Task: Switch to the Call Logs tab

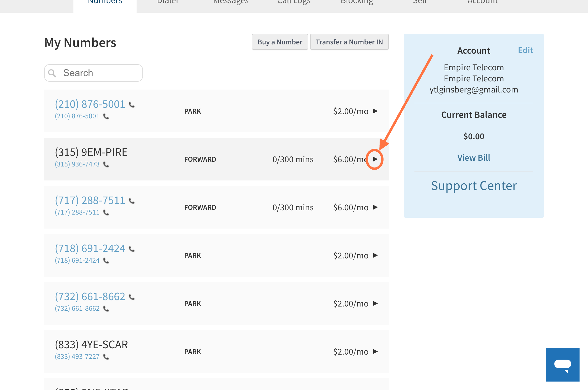Action: [294, 2]
